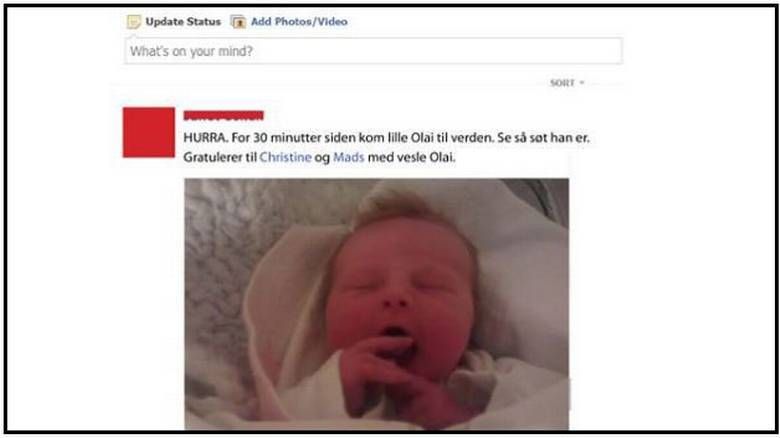Open the newborn baby photo
Screen dimensions: 780x438
(377, 304)
